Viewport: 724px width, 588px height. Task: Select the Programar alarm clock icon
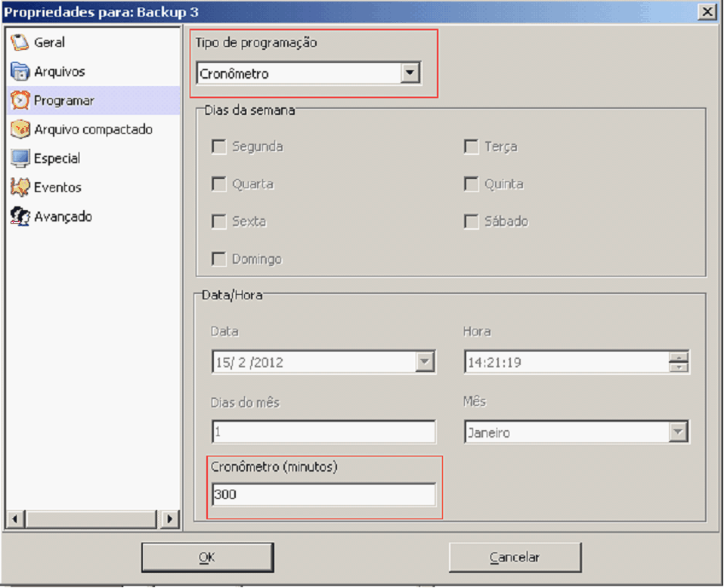[x=20, y=101]
